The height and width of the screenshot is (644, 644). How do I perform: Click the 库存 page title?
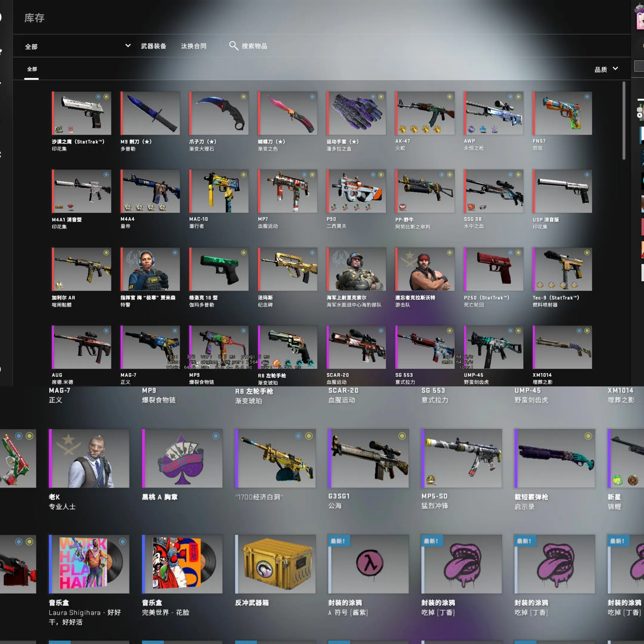pyautogui.click(x=34, y=18)
